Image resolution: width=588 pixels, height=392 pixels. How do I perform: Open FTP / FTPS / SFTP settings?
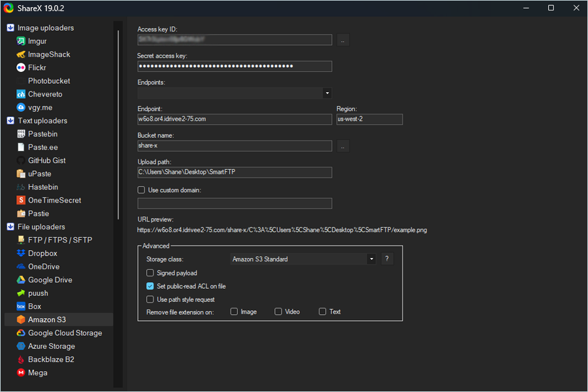[59, 240]
